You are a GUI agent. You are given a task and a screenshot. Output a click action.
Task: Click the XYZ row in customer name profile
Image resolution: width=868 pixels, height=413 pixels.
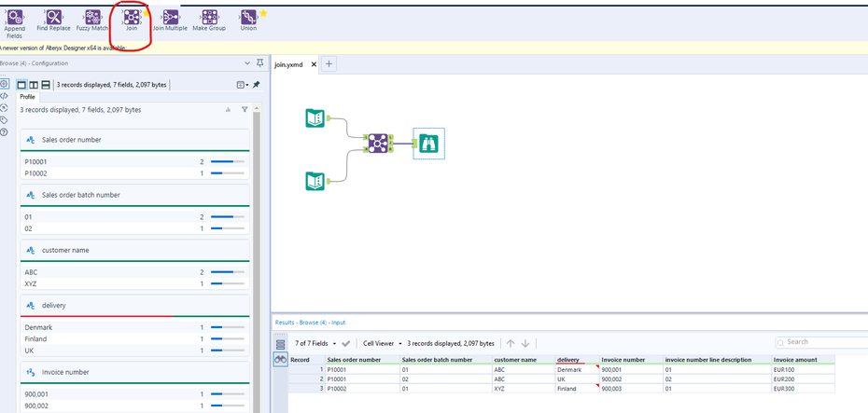tap(134, 283)
